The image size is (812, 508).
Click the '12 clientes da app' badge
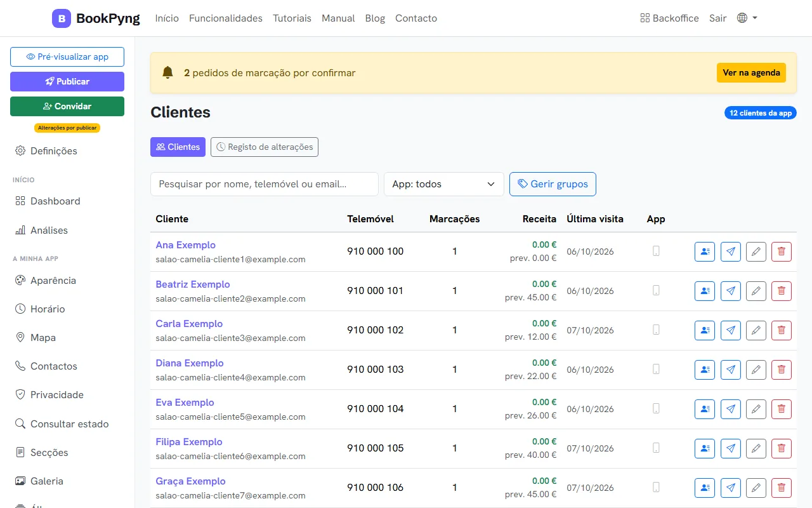coord(761,113)
